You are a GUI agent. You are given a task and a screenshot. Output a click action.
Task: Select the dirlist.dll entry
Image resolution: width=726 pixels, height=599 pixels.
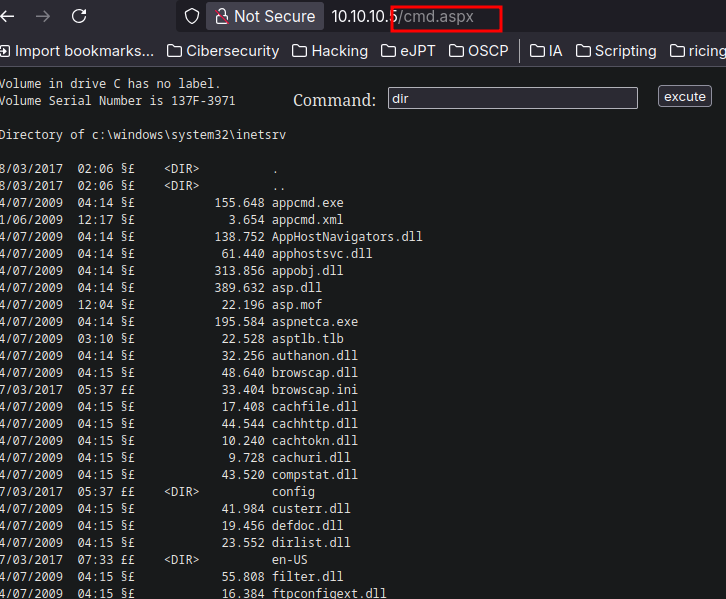tap(311, 543)
